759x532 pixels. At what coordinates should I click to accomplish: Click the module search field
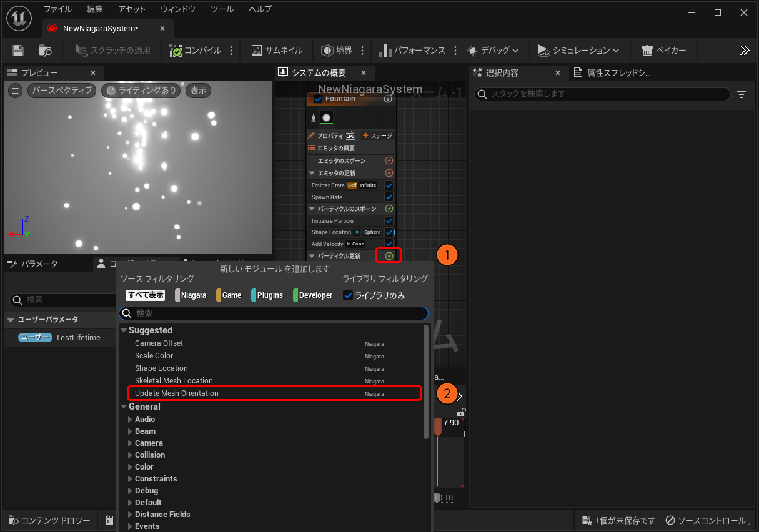(x=274, y=313)
